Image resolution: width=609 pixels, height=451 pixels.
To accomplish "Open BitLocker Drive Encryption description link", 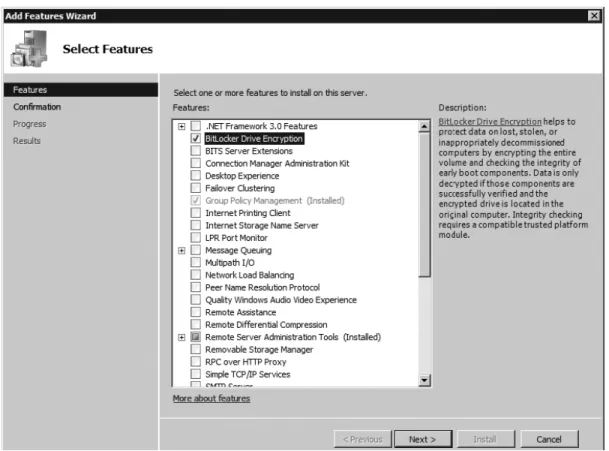I will coord(490,122).
